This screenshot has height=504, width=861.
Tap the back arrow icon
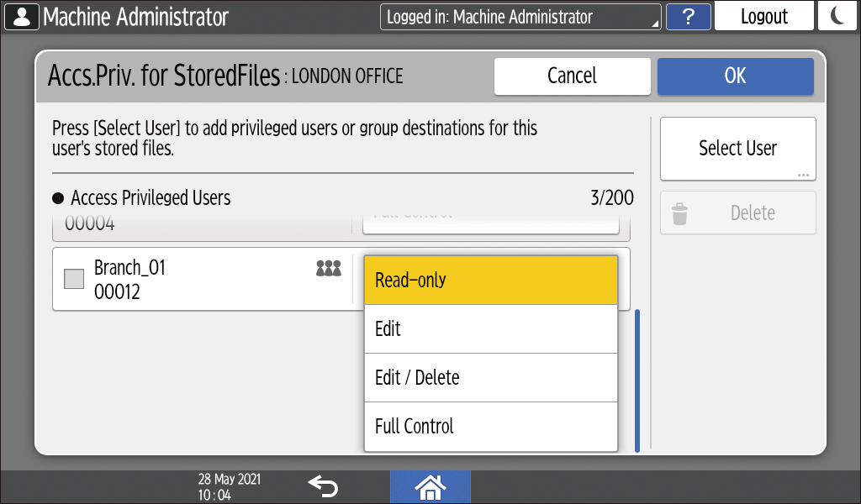324,486
